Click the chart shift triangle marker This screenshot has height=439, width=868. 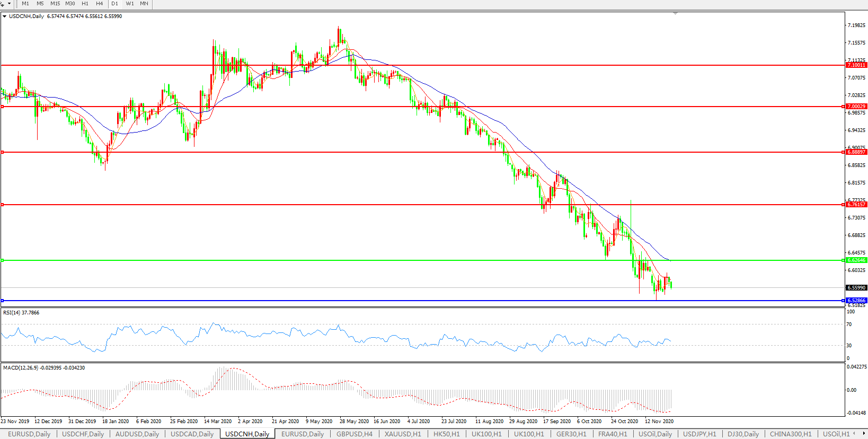coord(675,13)
